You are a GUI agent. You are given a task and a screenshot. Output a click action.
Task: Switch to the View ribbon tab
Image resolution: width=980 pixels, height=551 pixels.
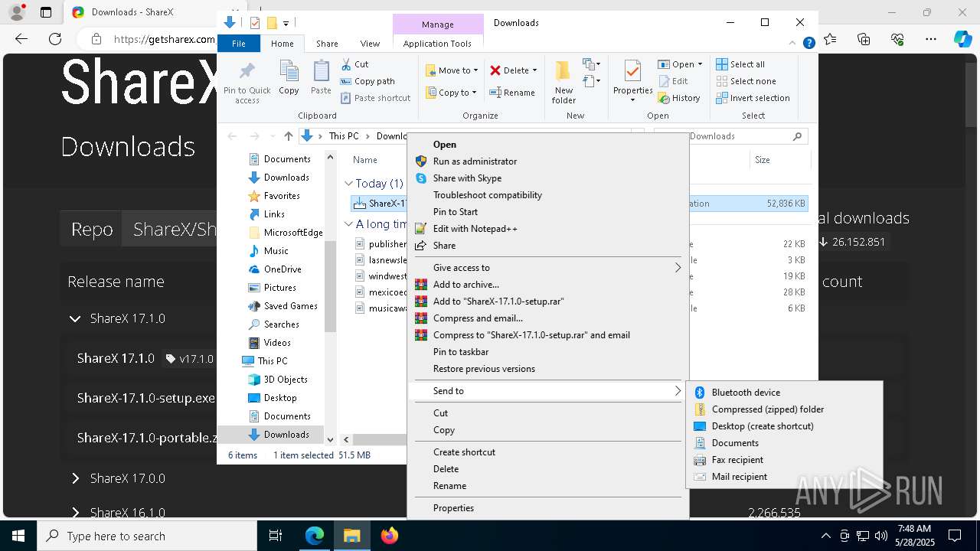point(370,44)
